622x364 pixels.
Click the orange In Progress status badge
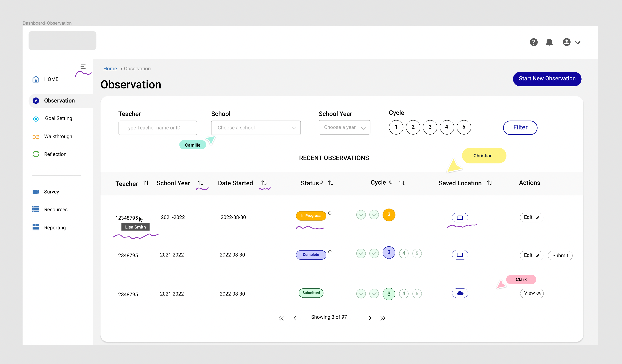click(311, 216)
